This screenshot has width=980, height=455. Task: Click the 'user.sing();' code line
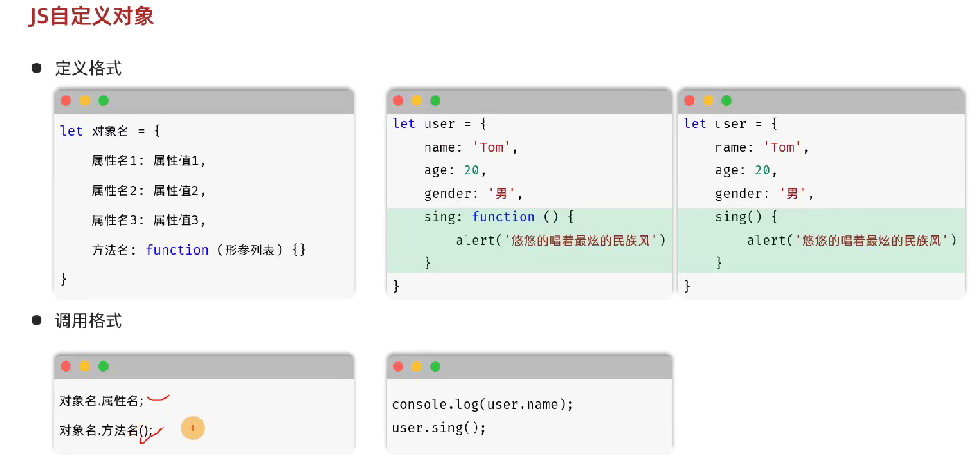439,428
